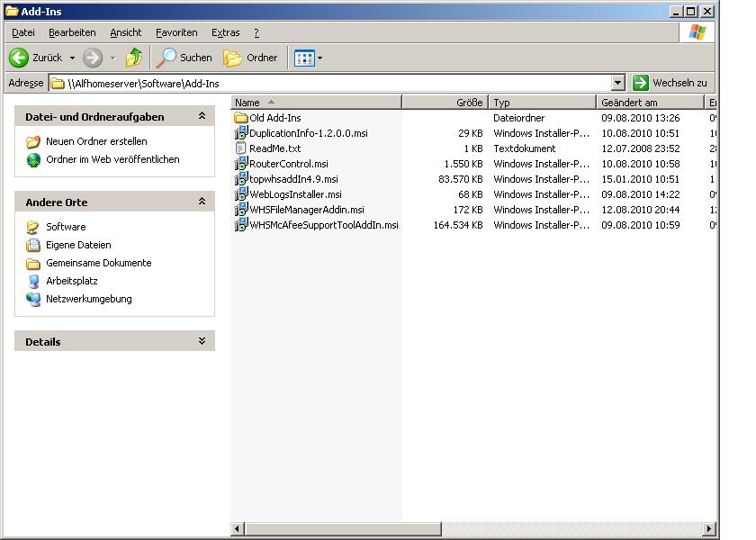Select the WebLogsInstaller.msi file name

pyautogui.click(x=295, y=194)
